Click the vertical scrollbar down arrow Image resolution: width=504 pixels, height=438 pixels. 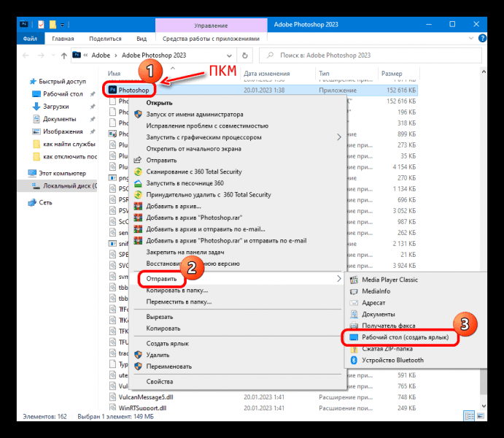point(484,407)
